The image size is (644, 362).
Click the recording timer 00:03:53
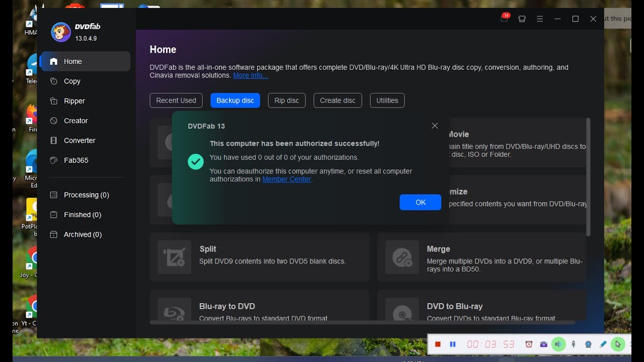[491, 344]
